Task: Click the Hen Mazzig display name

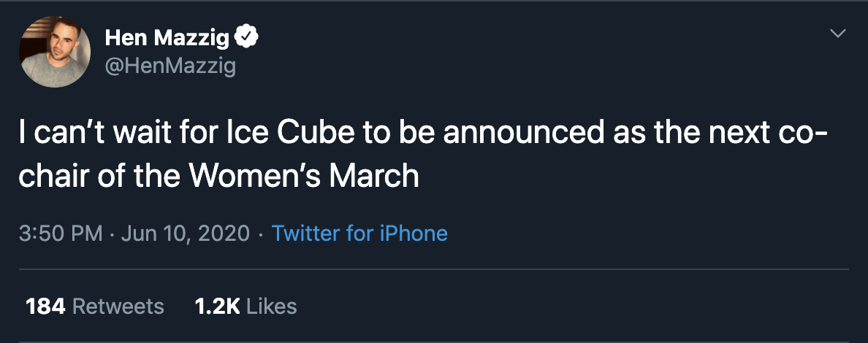Action: [x=167, y=38]
